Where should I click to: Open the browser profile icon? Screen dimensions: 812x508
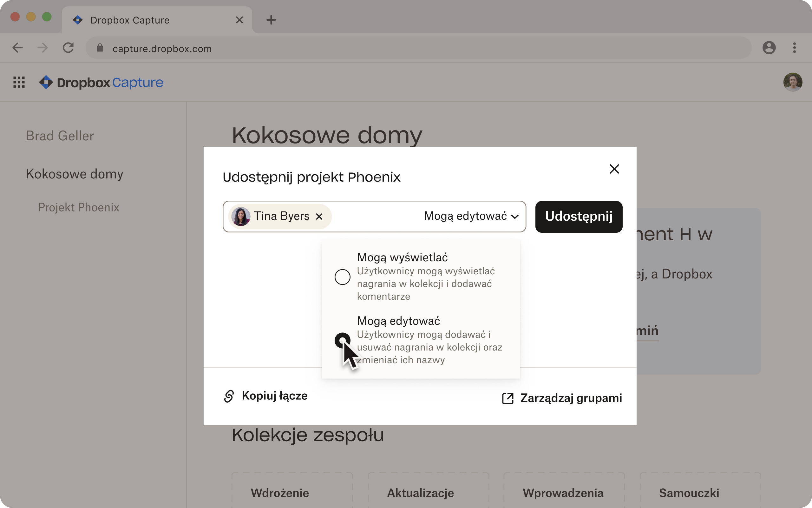769,48
